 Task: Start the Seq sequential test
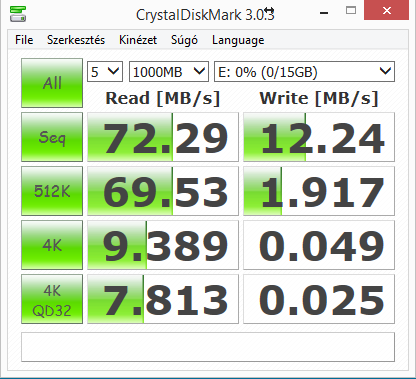click(52, 137)
